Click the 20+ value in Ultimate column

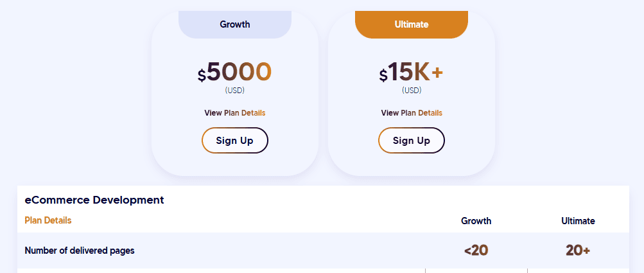(x=578, y=251)
